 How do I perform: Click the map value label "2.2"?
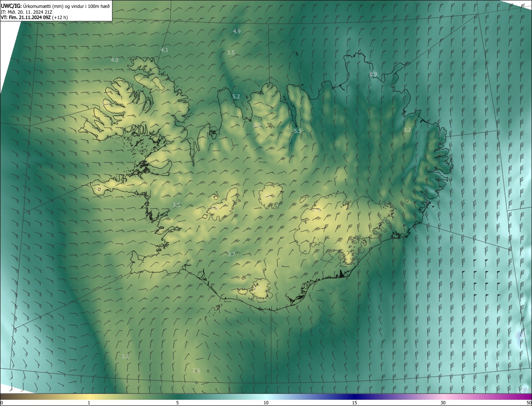point(257,125)
